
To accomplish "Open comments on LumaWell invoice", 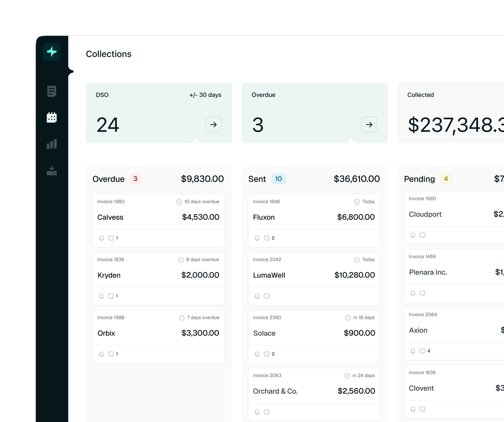I will coord(267,296).
